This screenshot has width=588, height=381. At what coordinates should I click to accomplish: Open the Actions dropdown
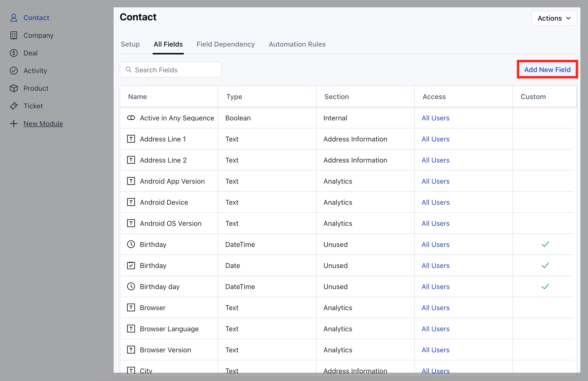coord(554,18)
